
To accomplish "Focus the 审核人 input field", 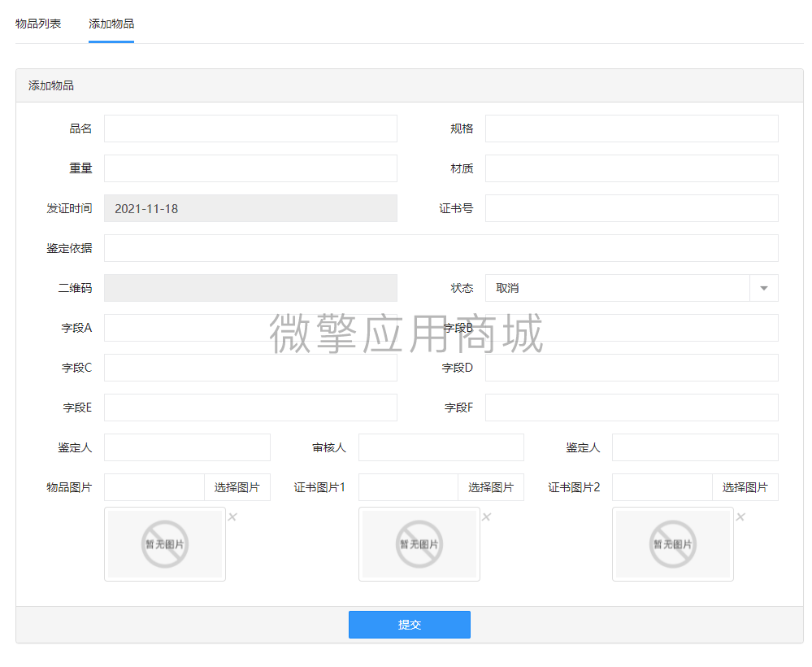I will 441,447.
